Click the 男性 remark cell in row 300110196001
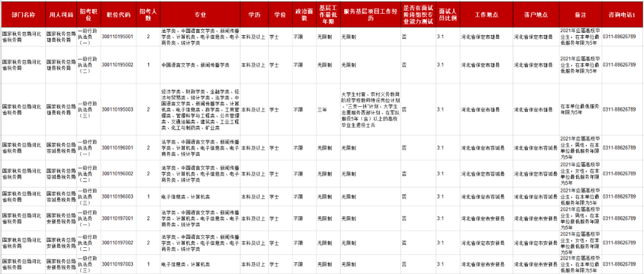The image size is (644, 274). pyautogui.click(x=580, y=147)
